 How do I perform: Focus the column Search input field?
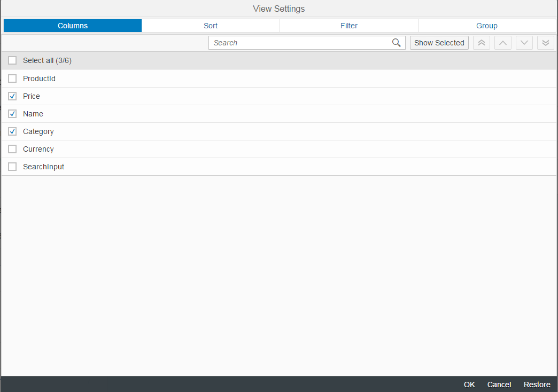299,43
